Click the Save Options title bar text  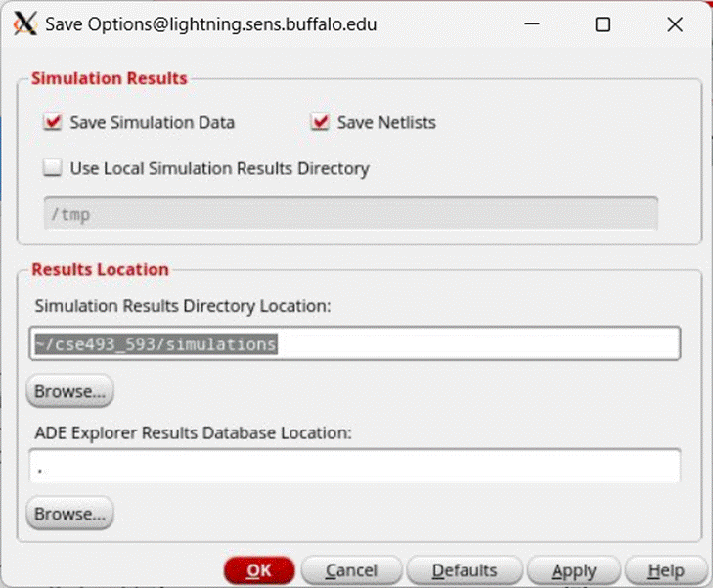[210, 24]
